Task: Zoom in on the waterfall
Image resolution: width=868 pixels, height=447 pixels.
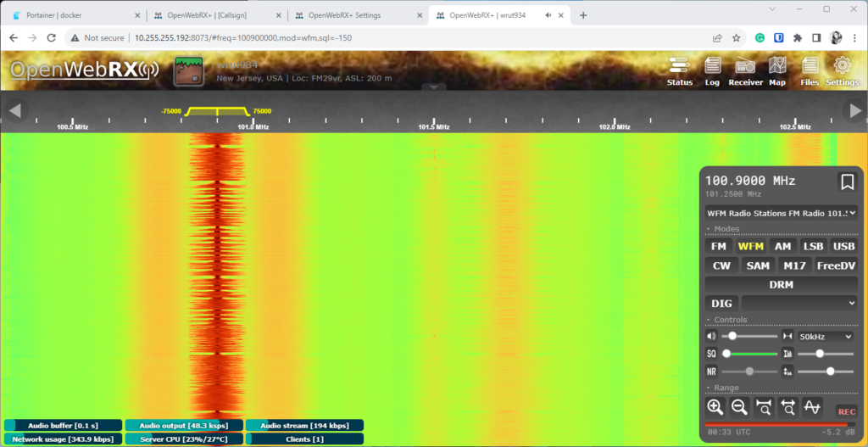Action: click(x=715, y=407)
